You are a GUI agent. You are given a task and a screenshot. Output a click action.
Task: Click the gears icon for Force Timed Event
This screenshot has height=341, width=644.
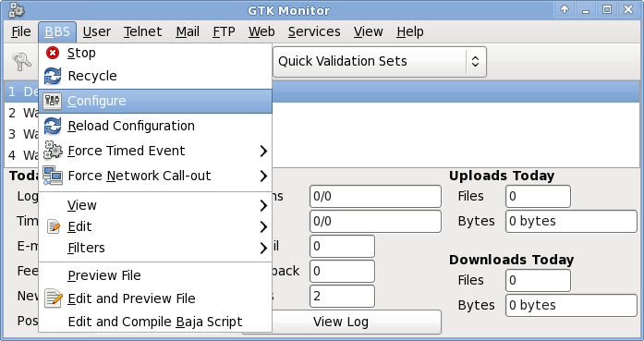53,151
